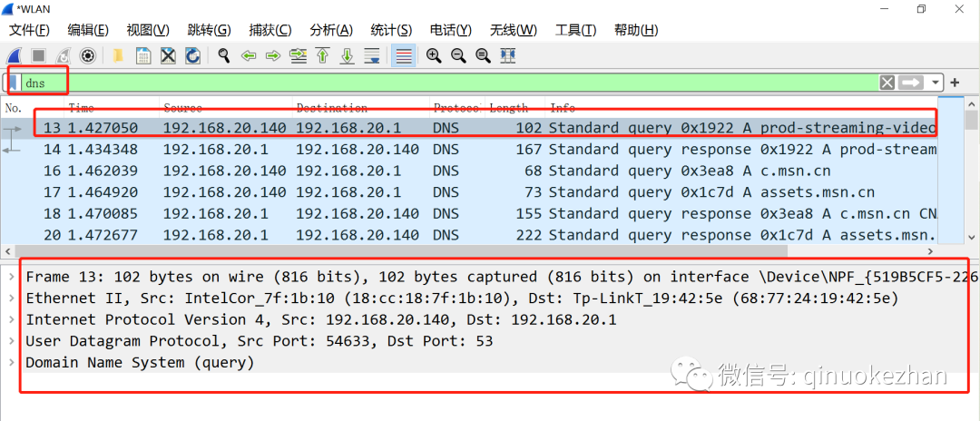Open capture options gear icon
The width and height of the screenshot is (980, 421).
(87, 55)
